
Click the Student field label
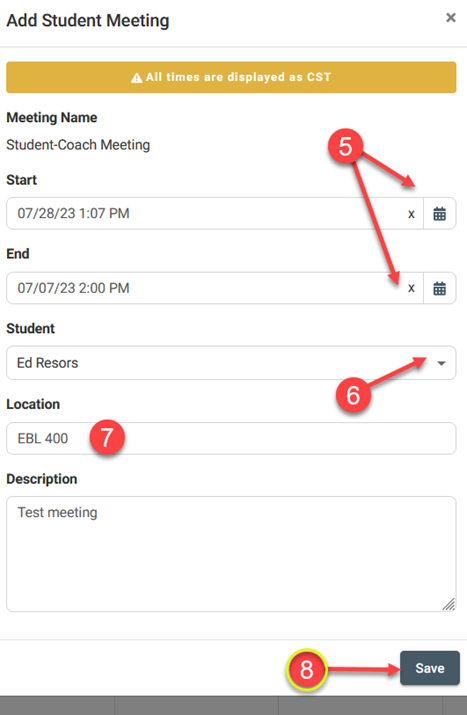click(31, 329)
